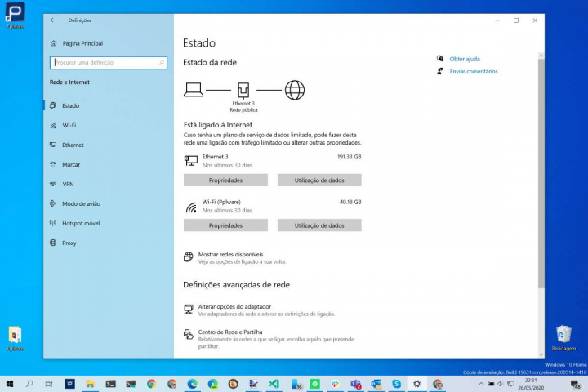Select the Proxy globe icon
The image size is (588, 392).
tap(53, 243)
